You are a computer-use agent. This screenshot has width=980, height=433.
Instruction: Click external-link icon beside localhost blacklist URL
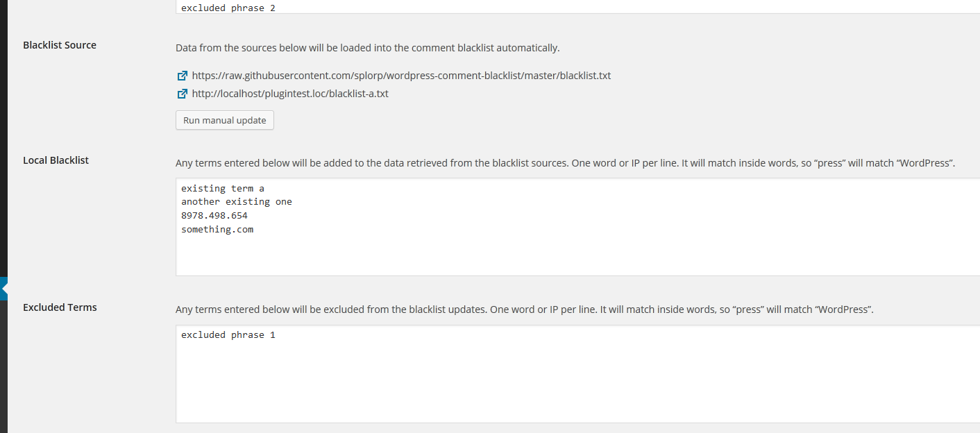(x=183, y=94)
